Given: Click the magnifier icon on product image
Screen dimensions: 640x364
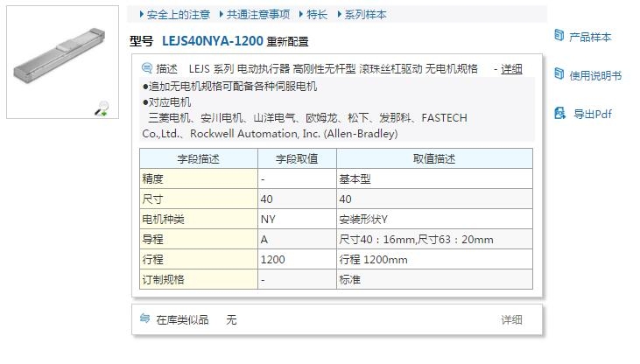Looking at the screenshot, I should coord(102,108).
